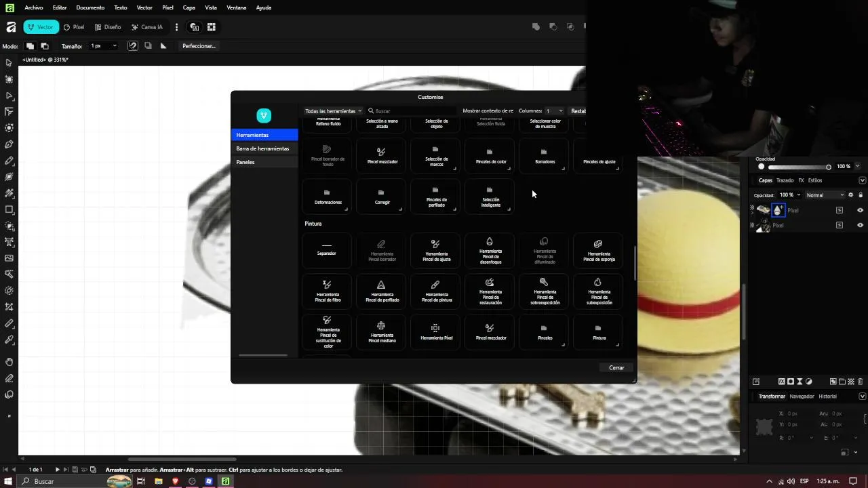This screenshot has width=868, height=488.
Task: Toggle visibility of the top Pixel layer
Action: [860, 210]
